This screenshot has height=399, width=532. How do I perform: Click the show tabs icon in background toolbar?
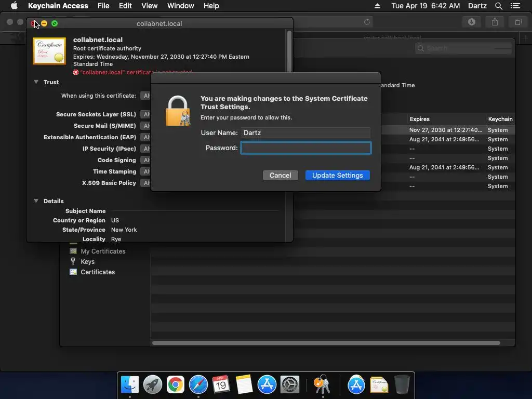[518, 22]
